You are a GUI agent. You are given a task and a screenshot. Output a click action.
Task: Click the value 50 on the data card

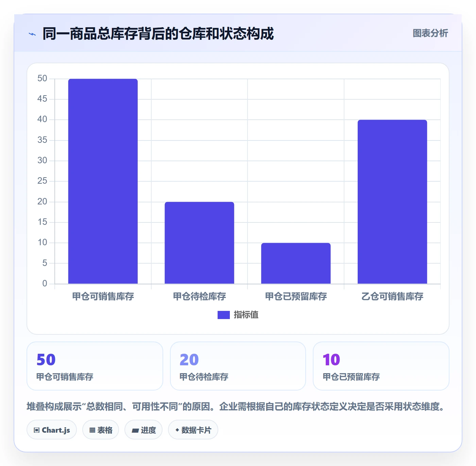46,360
